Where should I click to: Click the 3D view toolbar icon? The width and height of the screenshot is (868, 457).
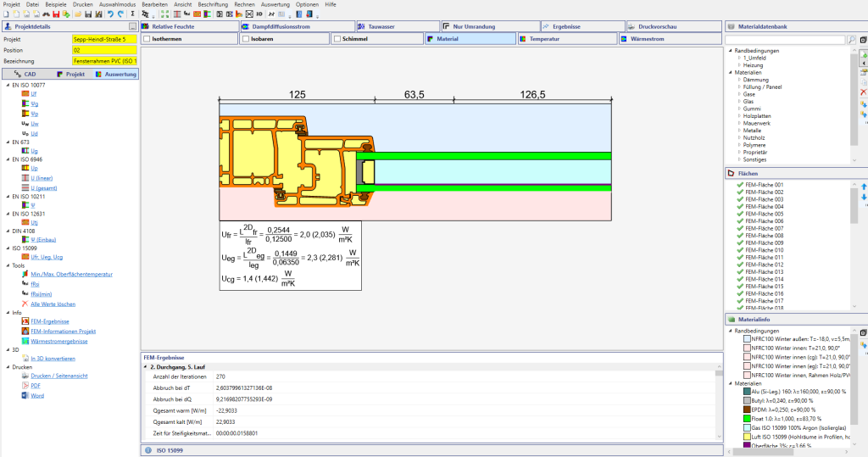click(x=259, y=14)
